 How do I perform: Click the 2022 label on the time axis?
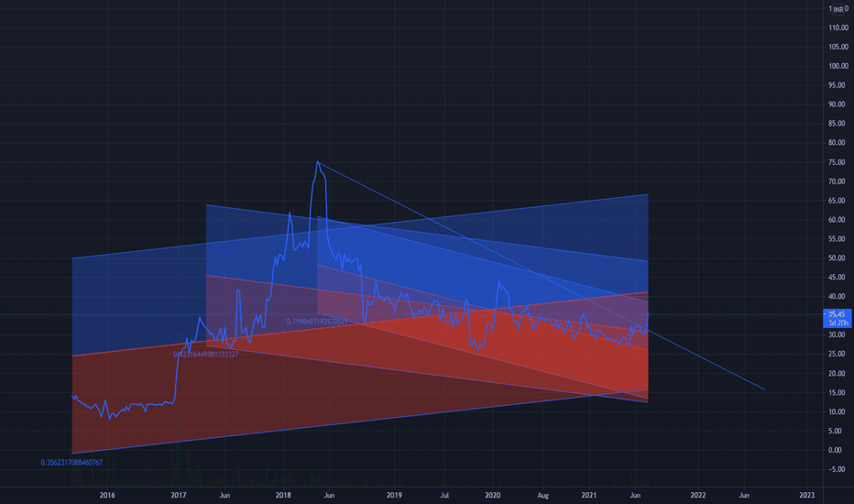pyautogui.click(x=698, y=495)
